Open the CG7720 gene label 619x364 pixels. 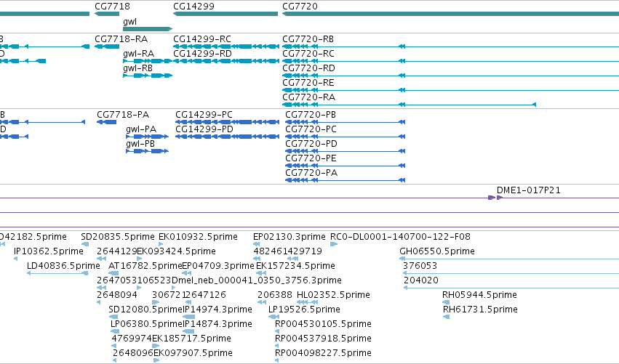click(x=300, y=7)
